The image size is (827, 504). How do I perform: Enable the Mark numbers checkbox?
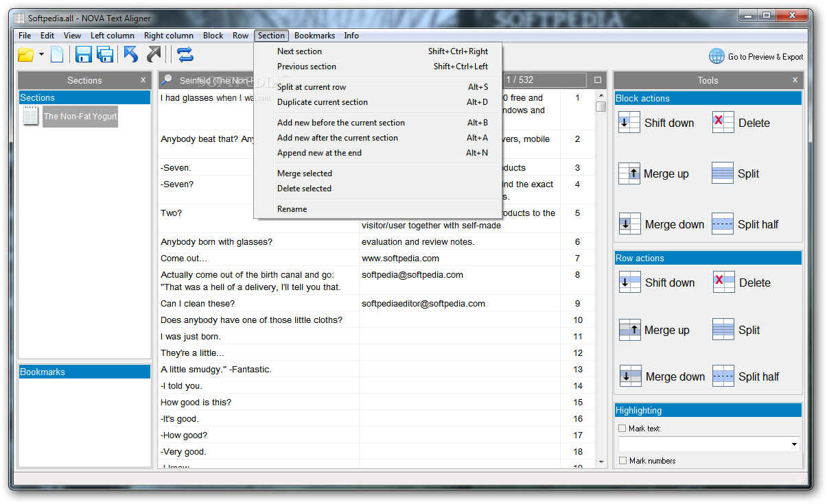click(x=622, y=461)
